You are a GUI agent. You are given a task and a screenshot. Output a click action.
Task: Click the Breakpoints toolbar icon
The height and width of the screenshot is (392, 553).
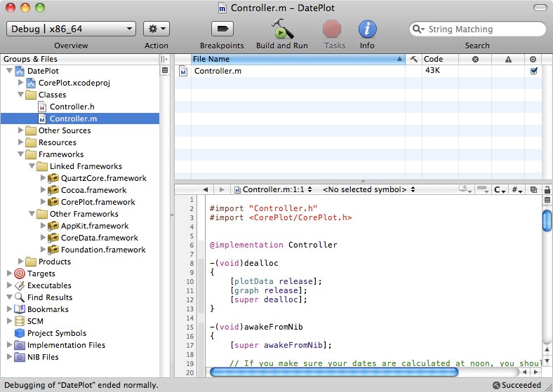coord(222,29)
